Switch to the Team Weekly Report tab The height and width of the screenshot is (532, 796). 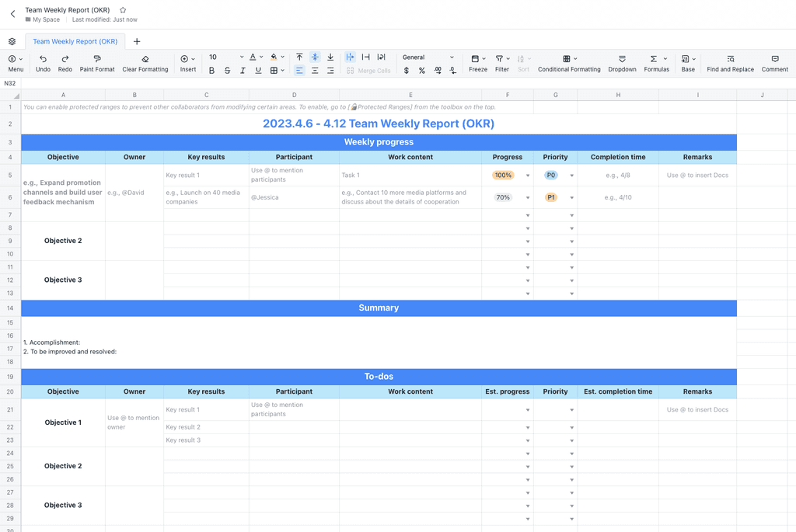coord(75,41)
